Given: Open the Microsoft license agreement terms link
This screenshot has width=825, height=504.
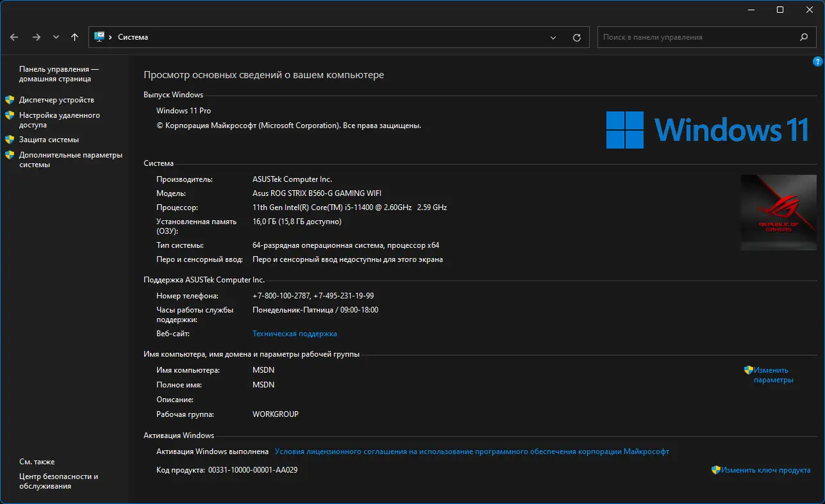Looking at the screenshot, I should (x=471, y=451).
